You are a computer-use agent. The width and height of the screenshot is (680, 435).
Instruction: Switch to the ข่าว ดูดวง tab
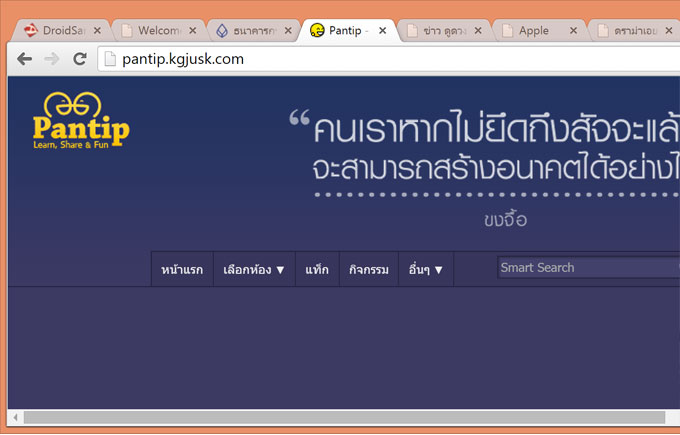pyautogui.click(x=442, y=31)
